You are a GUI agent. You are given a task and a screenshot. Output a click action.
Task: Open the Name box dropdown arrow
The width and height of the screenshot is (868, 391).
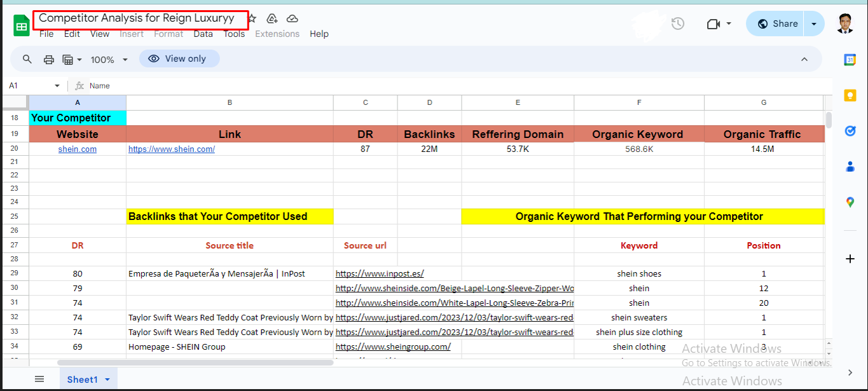pos(57,85)
